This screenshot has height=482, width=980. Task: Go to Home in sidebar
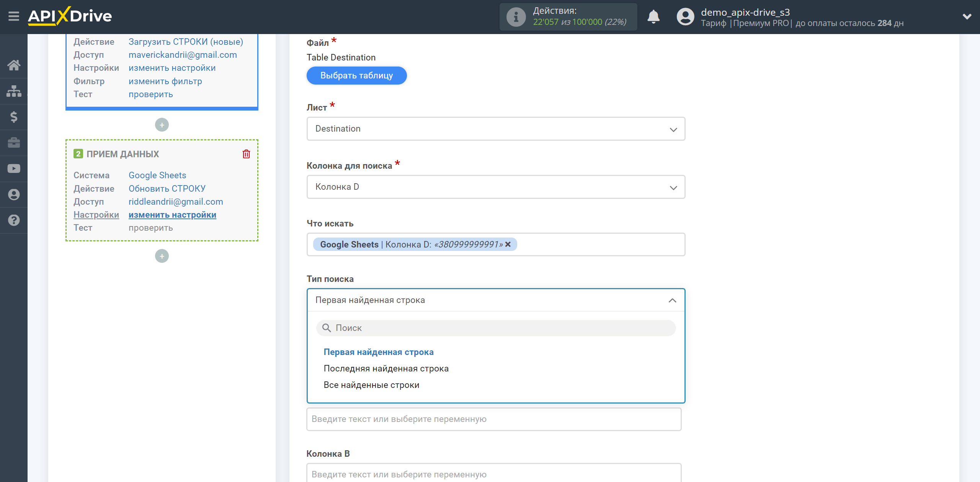pyautogui.click(x=14, y=65)
